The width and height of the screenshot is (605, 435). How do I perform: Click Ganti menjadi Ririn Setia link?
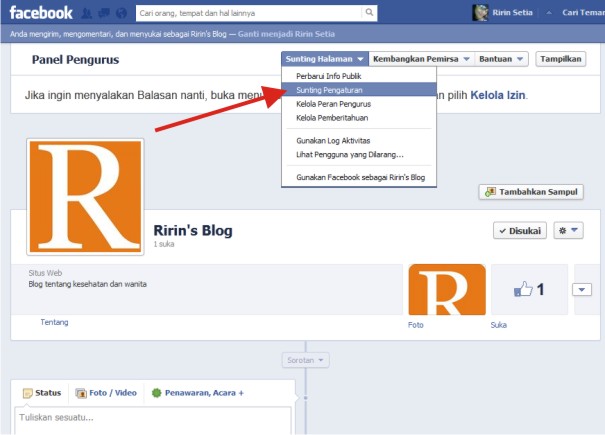coord(286,34)
